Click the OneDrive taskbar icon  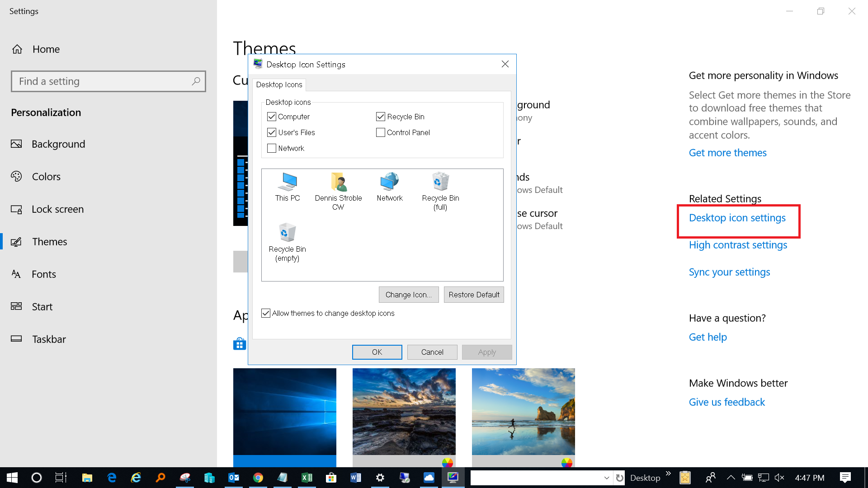[429, 478]
